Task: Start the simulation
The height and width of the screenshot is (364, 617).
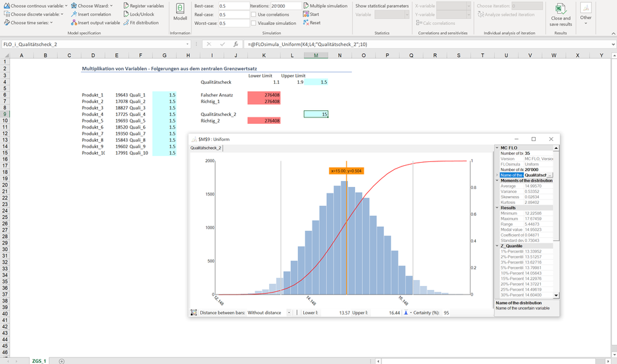Action: tap(311, 14)
